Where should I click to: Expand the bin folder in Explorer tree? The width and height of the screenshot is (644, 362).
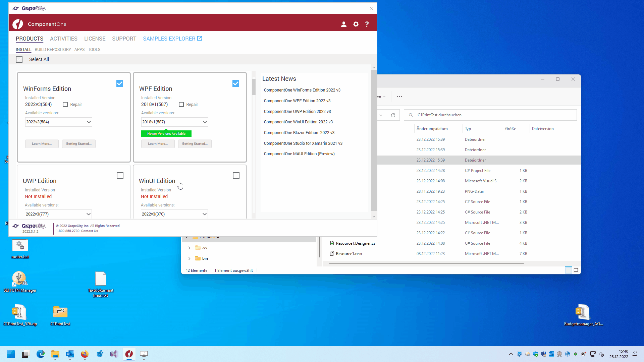pos(189,258)
